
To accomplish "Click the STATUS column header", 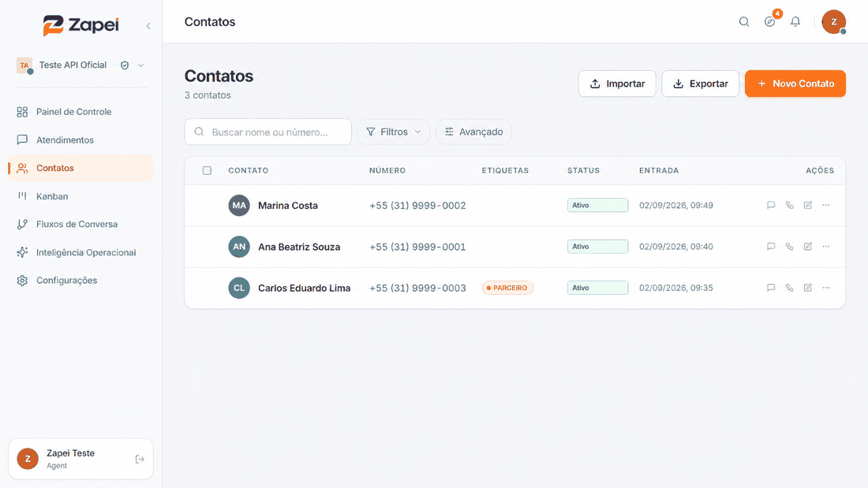I will [x=583, y=170].
